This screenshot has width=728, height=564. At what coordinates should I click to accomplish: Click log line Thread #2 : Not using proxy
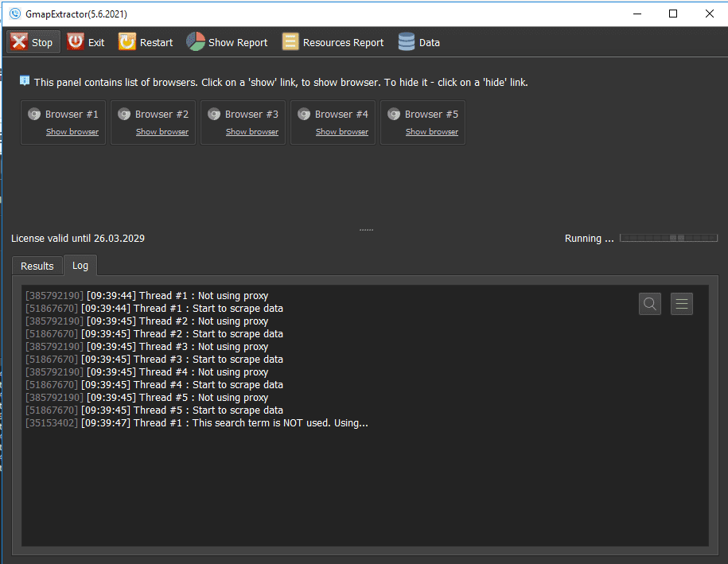146,321
